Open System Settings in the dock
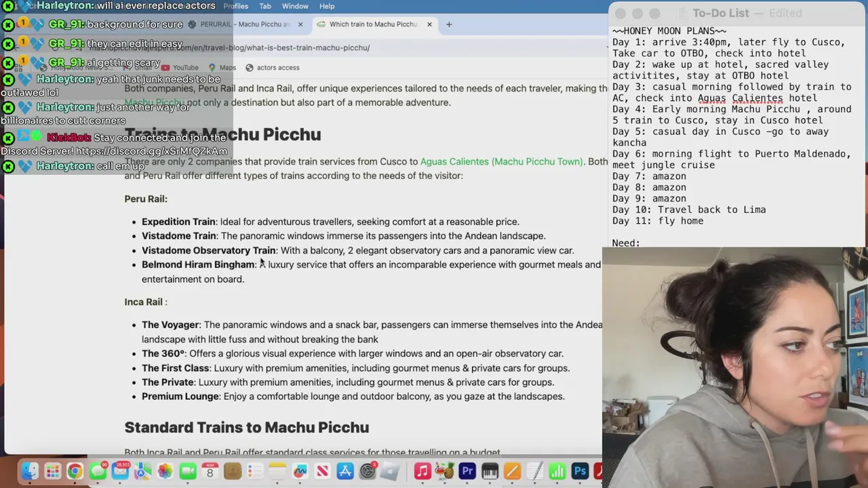This screenshot has height=488, width=868. coord(368,471)
